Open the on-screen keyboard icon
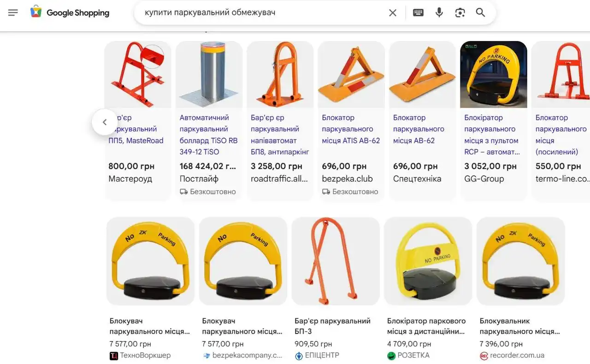This screenshot has width=590, height=364. pyautogui.click(x=418, y=12)
